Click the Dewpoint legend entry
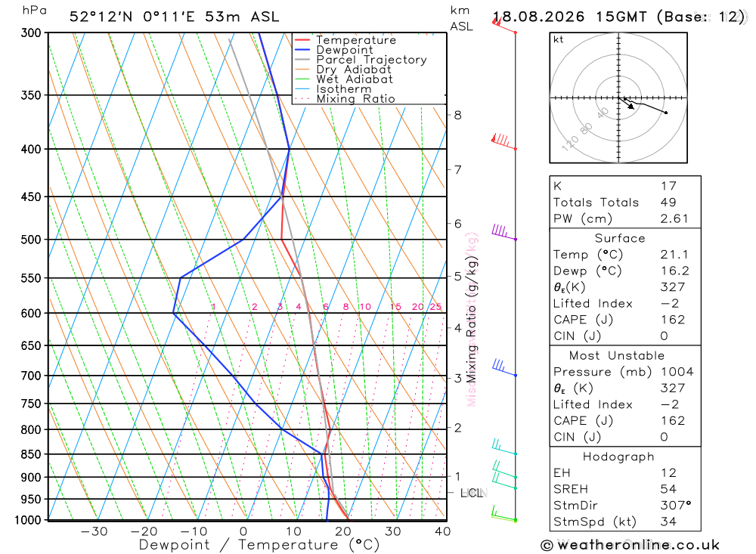 click(x=333, y=50)
